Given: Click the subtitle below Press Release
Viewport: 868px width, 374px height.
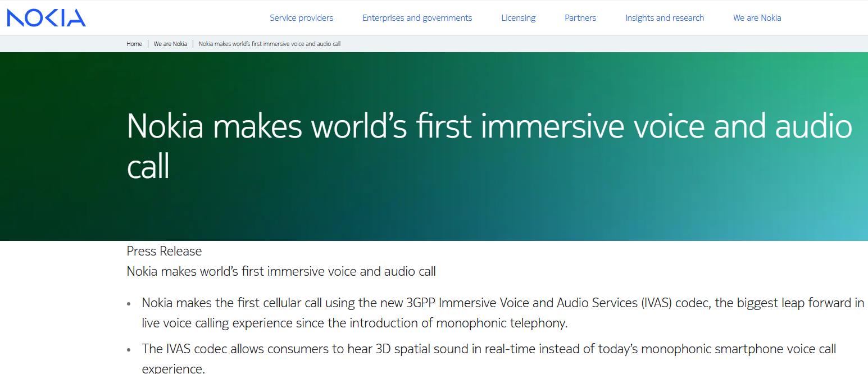Looking at the screenshot, I should pyautogui.click(x=281, y=272).
